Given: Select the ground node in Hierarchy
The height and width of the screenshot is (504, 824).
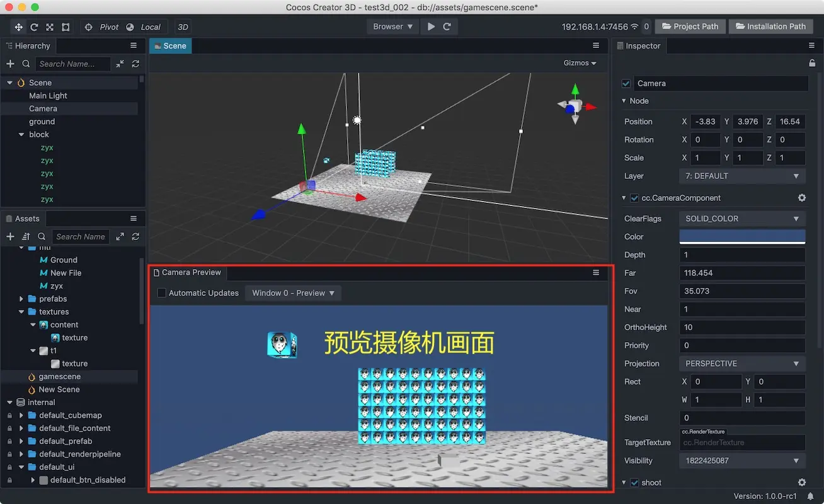Looking at the screenshot, I should 42,122.
